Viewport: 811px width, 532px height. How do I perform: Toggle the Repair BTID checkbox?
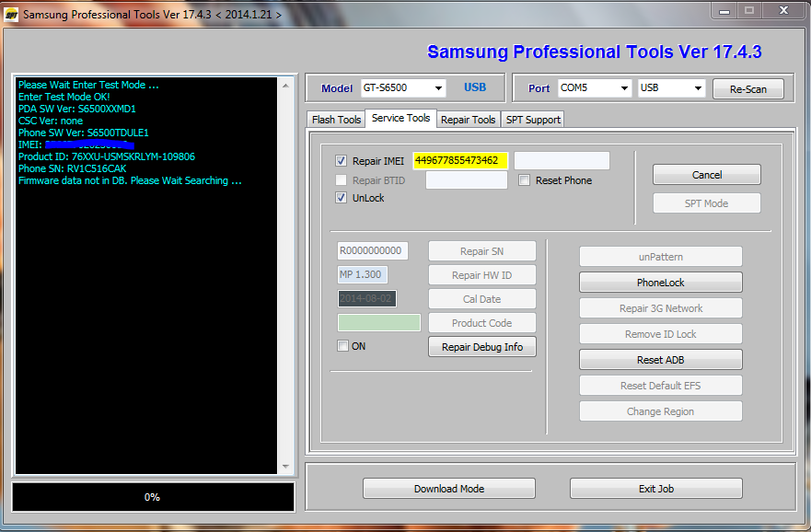coord(341,179)
